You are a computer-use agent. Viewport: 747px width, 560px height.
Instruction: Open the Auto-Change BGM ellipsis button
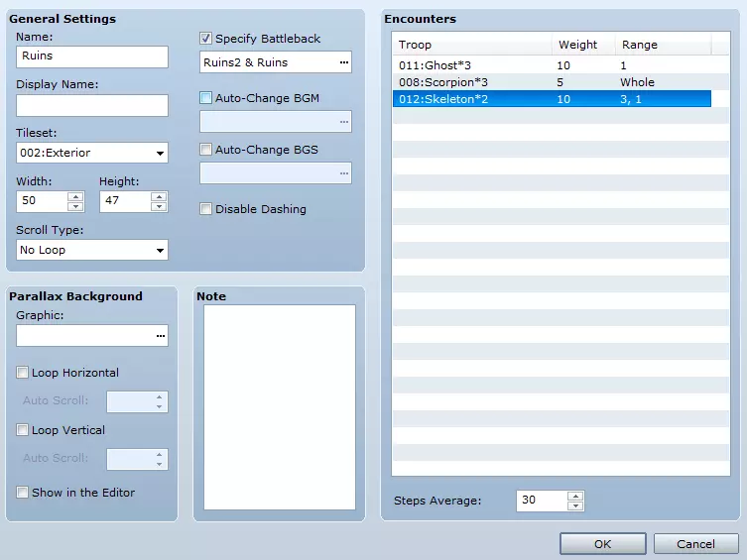pos(344,122)
